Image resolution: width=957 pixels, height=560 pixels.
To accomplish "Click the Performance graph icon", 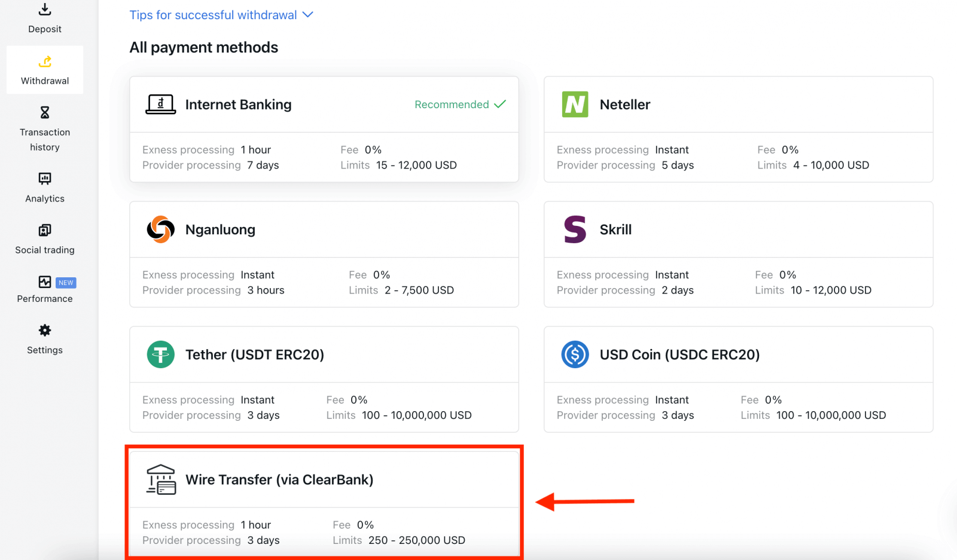I will point(45,282).
